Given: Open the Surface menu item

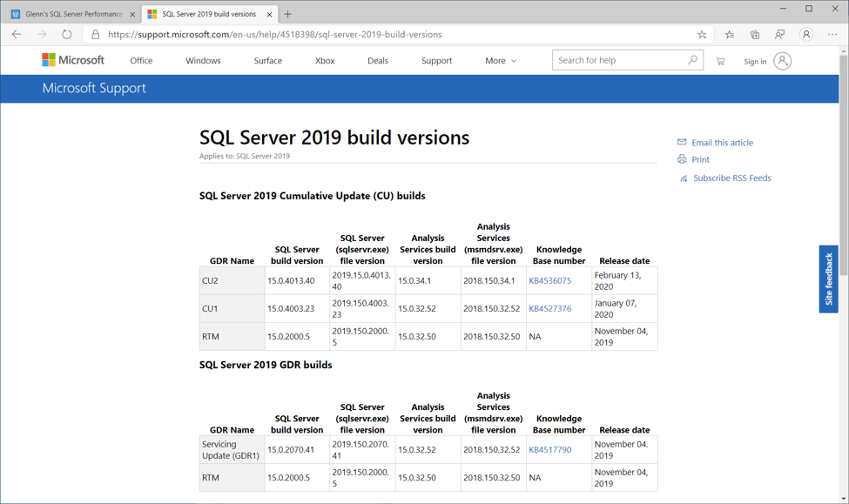Looking at the screenshot, I should pos(268,61).
